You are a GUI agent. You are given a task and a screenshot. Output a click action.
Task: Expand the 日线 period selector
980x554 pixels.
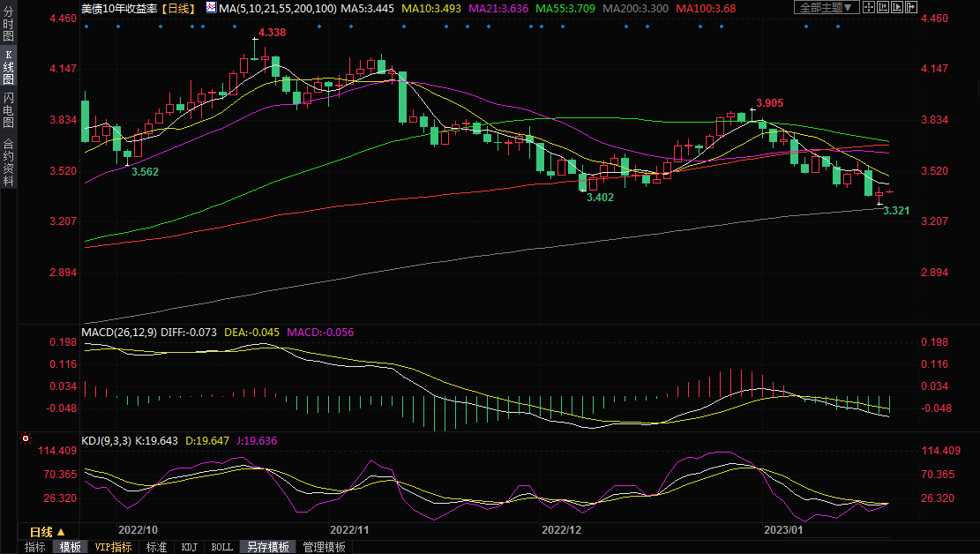point(47,532)
